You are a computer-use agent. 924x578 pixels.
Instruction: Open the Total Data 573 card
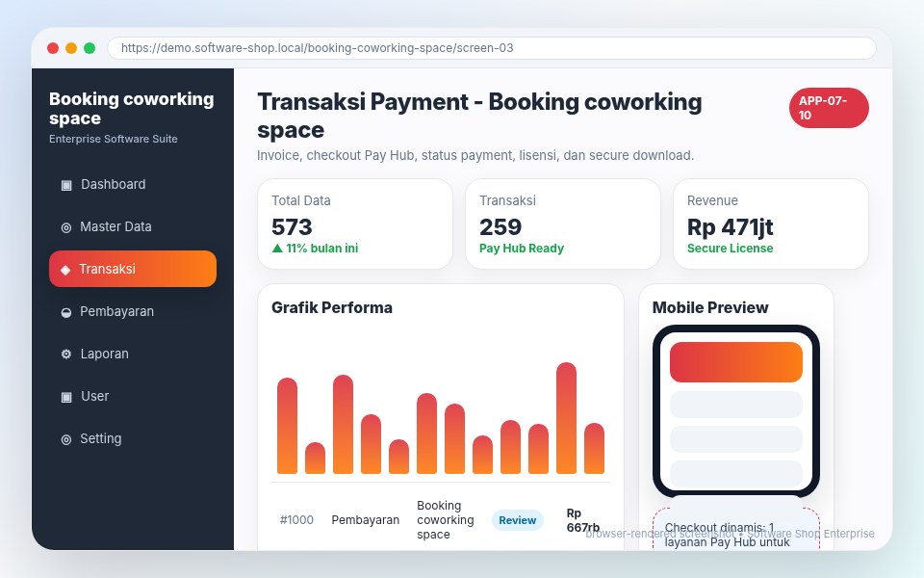(x=355, y=224)
